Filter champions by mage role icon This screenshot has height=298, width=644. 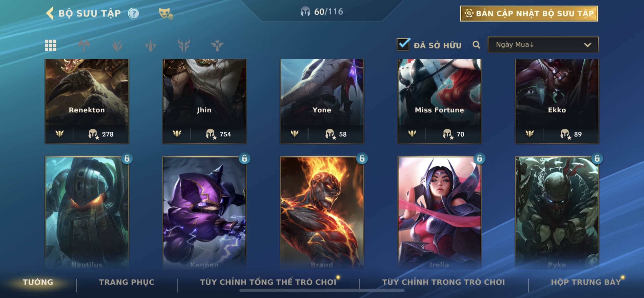117,45
